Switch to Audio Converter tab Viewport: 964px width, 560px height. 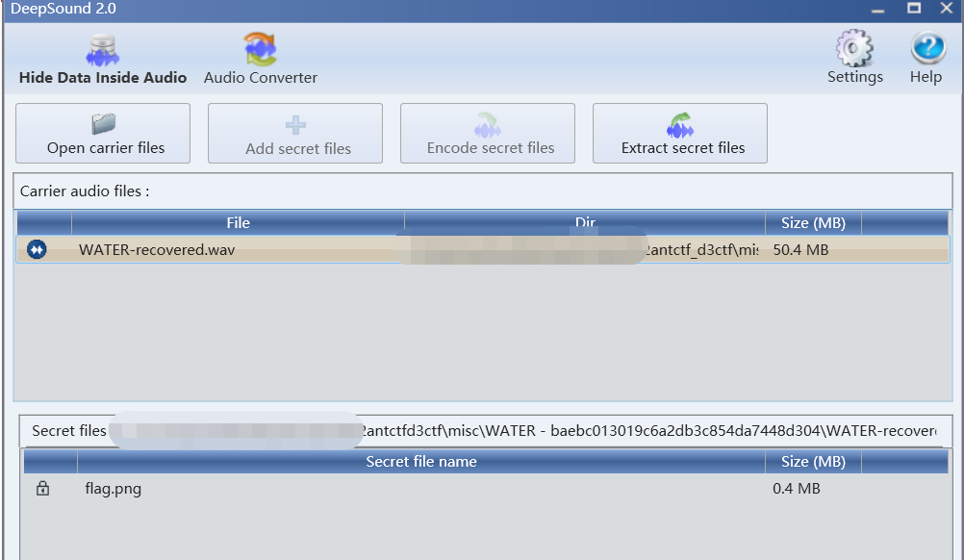coord(260,60)
